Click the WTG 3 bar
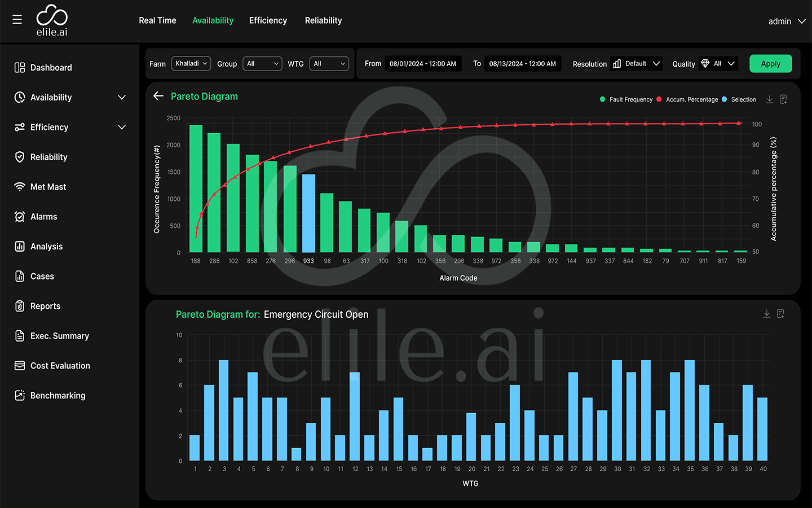Image resolution: width=812 pixels, height=508 pixels. [x=224, y=410]
